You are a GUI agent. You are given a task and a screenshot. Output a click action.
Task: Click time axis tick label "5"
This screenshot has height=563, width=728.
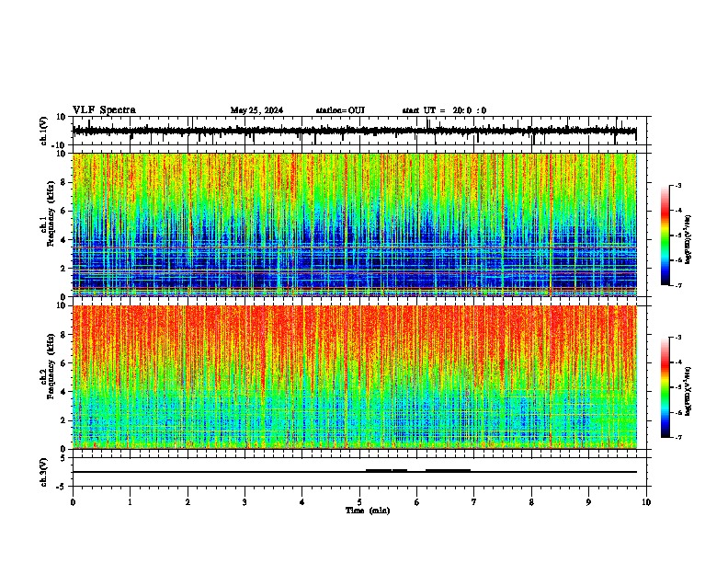(x=359, y=502)
